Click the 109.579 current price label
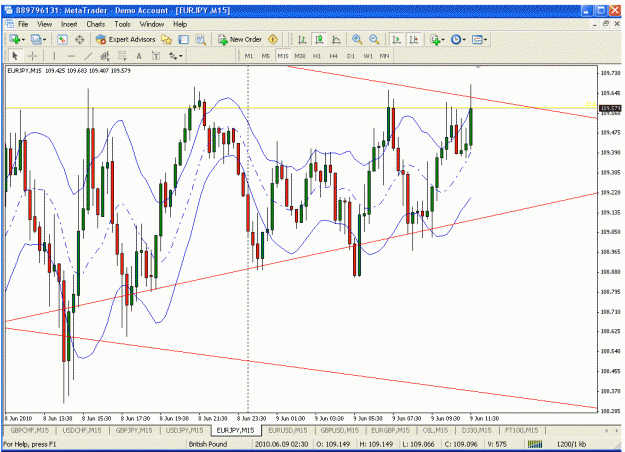Viewport: 625px width, 452px height. click(x=610, y=108)
